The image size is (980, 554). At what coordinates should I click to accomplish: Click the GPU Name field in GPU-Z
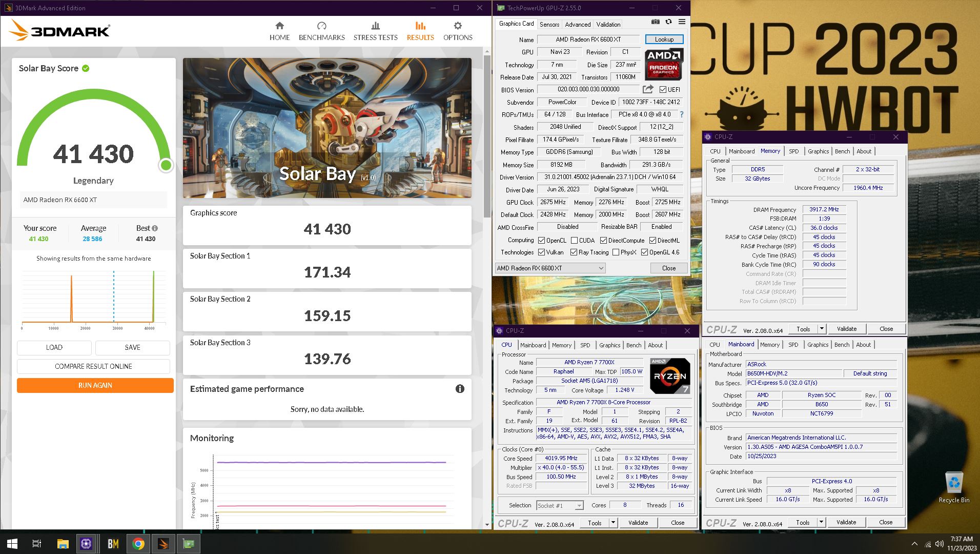pos(588,39)
